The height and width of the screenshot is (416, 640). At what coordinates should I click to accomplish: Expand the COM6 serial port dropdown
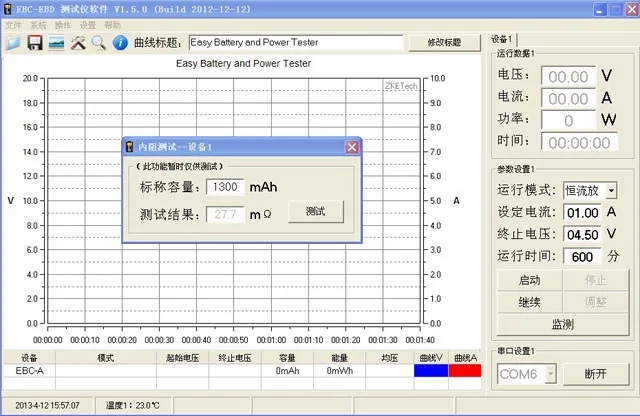pyautogui.click(x=550, y=374)
